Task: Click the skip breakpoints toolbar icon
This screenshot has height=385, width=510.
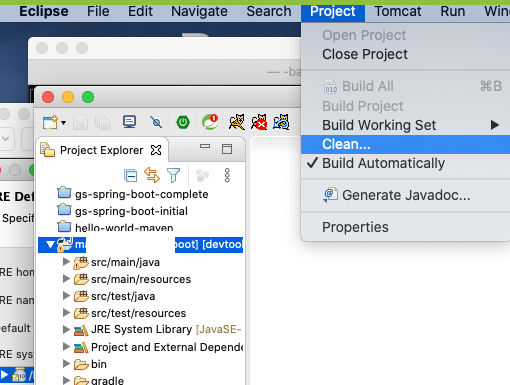Action: pyautogui.click(x=156, y=122)
